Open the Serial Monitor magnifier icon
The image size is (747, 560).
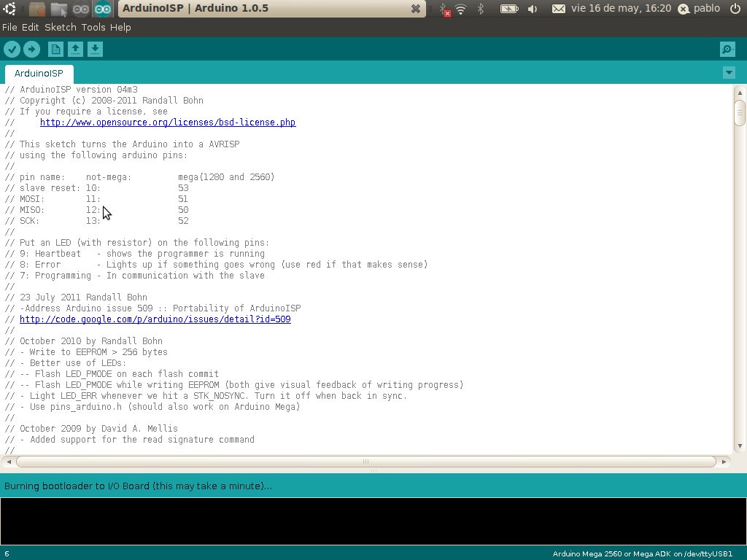pos(727,49)
